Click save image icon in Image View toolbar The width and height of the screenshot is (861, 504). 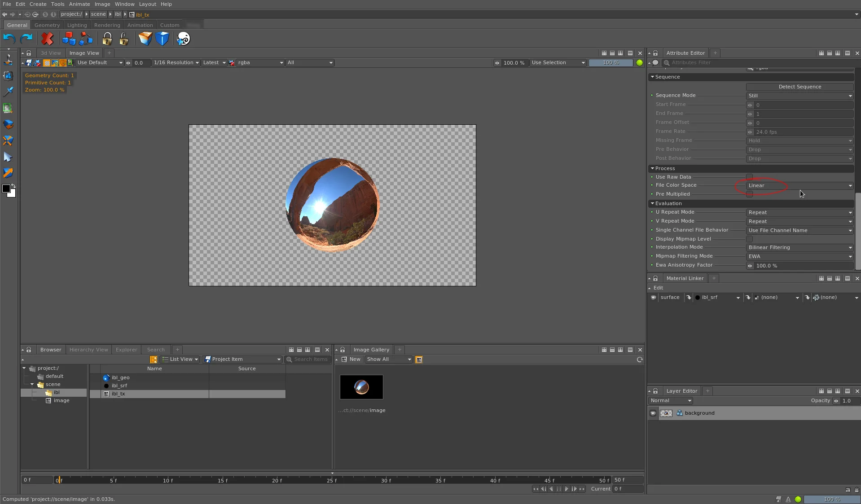pos(29,63)
